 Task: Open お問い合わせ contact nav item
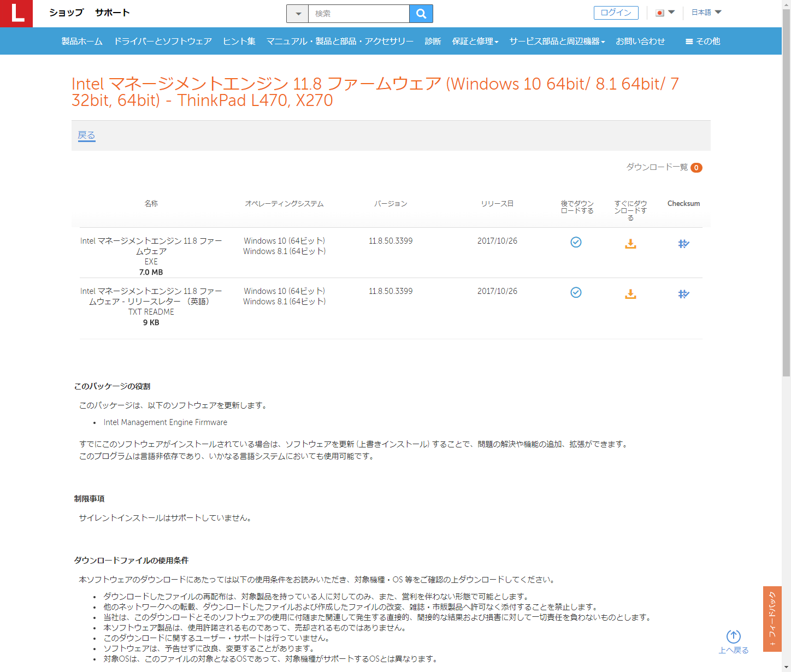(640, 41)
